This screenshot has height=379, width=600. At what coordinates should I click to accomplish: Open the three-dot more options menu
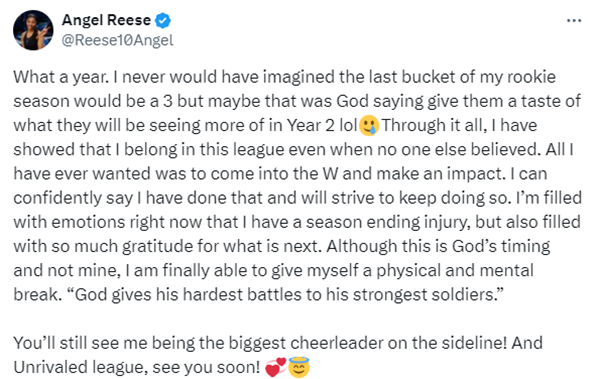pos(574,21)
